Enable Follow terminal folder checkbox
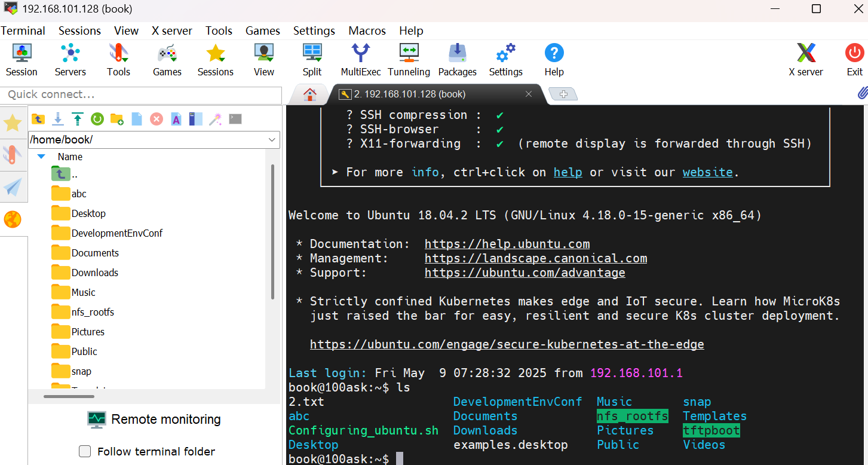The image size is (868, 465). click(85, 451)
